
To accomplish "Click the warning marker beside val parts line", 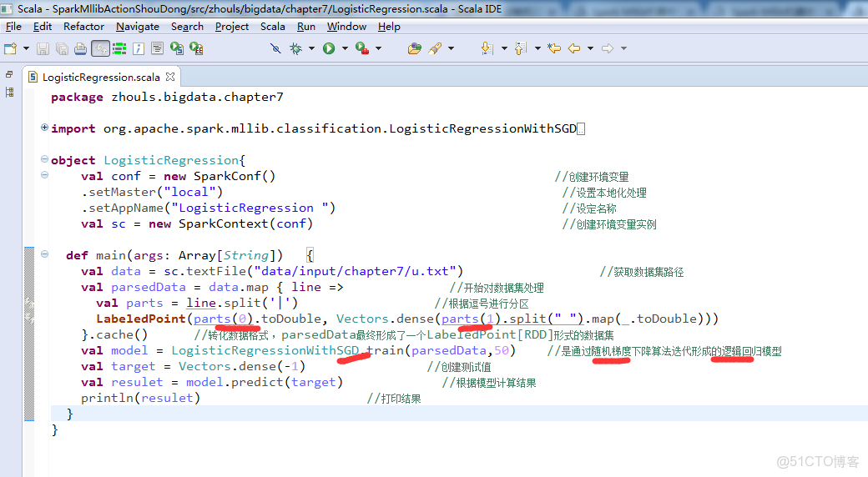I will click(29, 303).
